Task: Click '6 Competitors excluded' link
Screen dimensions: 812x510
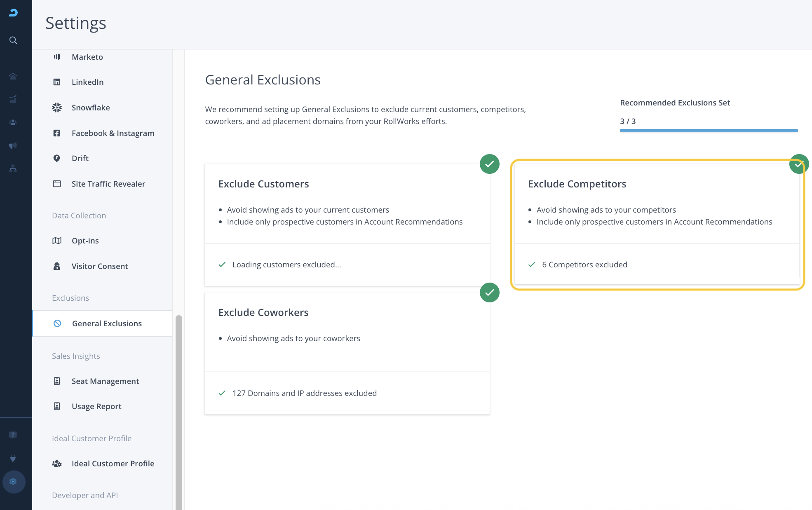Action: (x=584, y=264)
